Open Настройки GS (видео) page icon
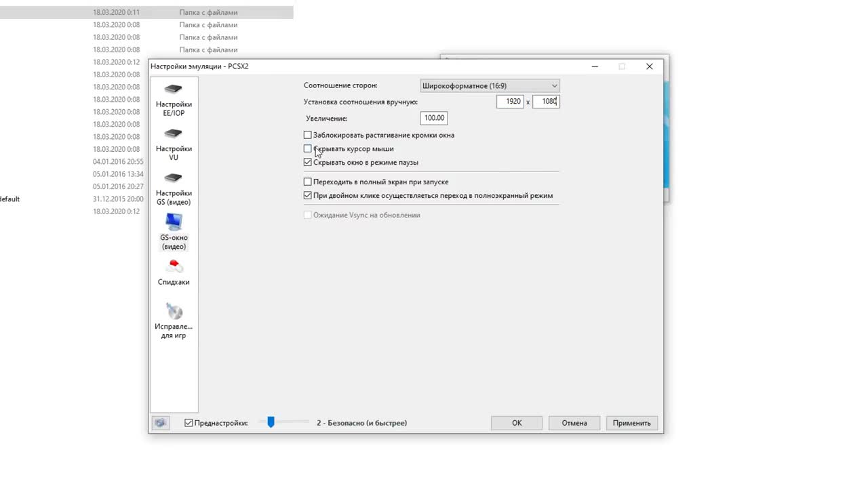The width and height of the screenshot is (868, 488). pyautogui.click(x=174, y=178)
